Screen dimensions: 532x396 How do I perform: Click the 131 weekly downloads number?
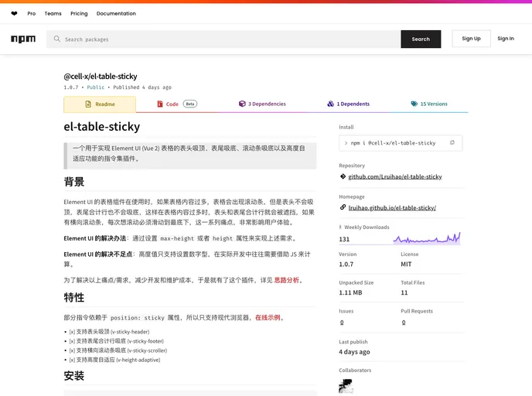coord(344,239)
